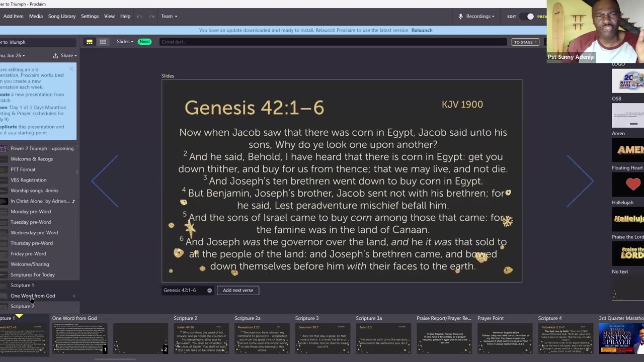644x362 pixels.
Task: Open the Slides dropdown
Action: pyautogui.click(x=125, y=42)
